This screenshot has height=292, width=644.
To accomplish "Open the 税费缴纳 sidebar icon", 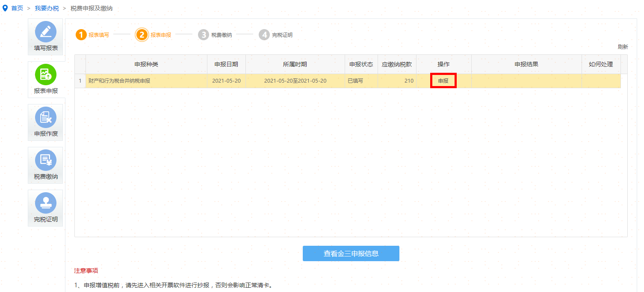I will pyautogui.click(x=45, y=165).
